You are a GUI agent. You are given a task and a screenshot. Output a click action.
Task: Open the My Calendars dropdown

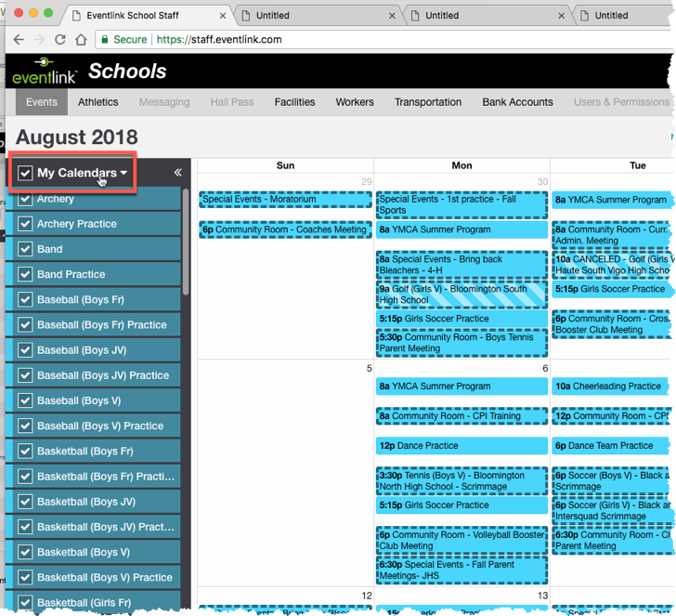tap(123, 173)
